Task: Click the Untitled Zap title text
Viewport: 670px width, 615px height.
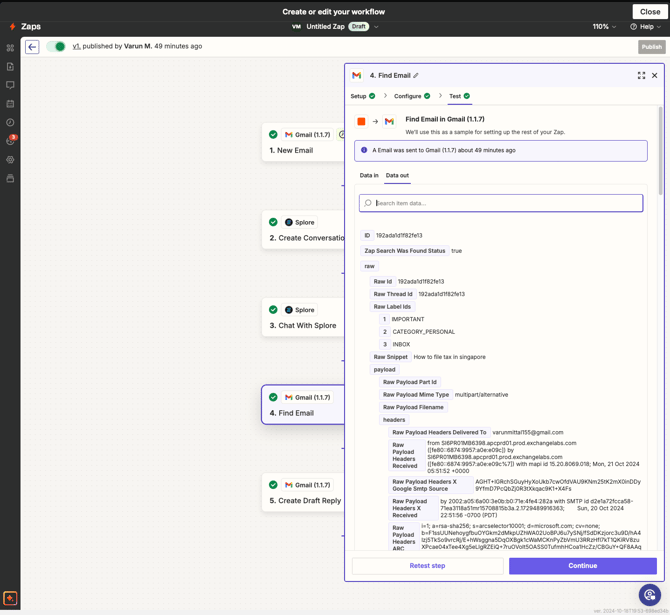Action: click(325, 26)
